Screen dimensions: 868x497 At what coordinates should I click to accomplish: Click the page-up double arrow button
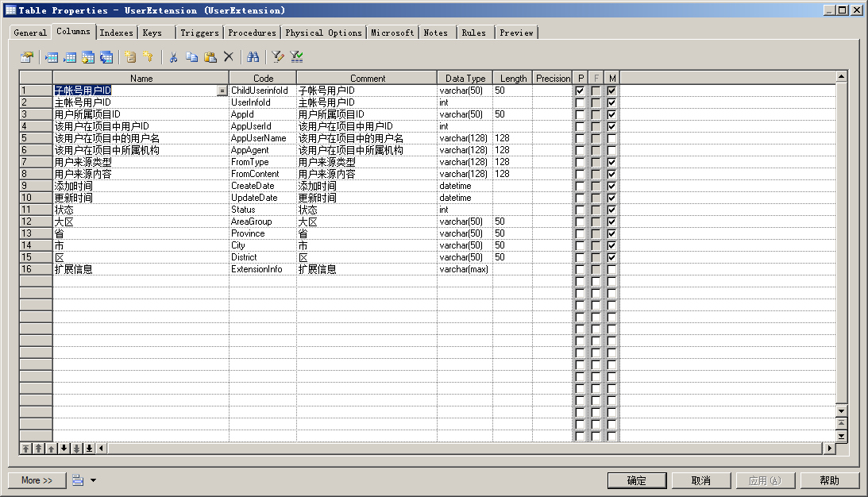pyautogui.click(x=39, y=449)
